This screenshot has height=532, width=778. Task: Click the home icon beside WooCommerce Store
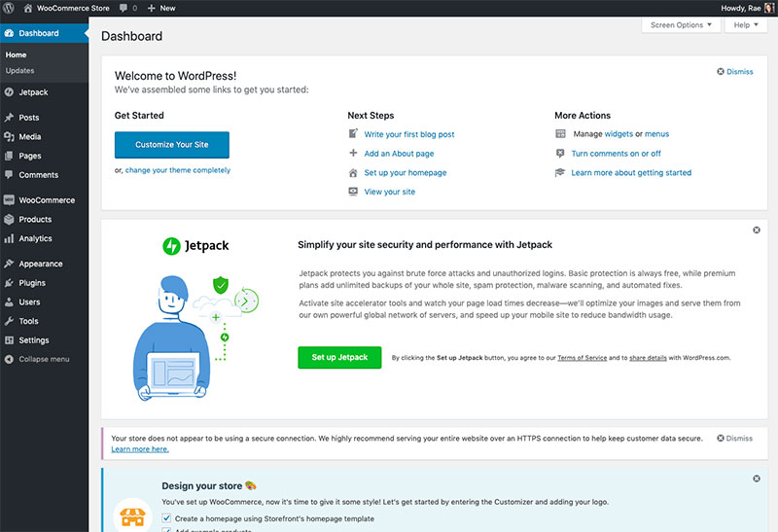point(28,8)
